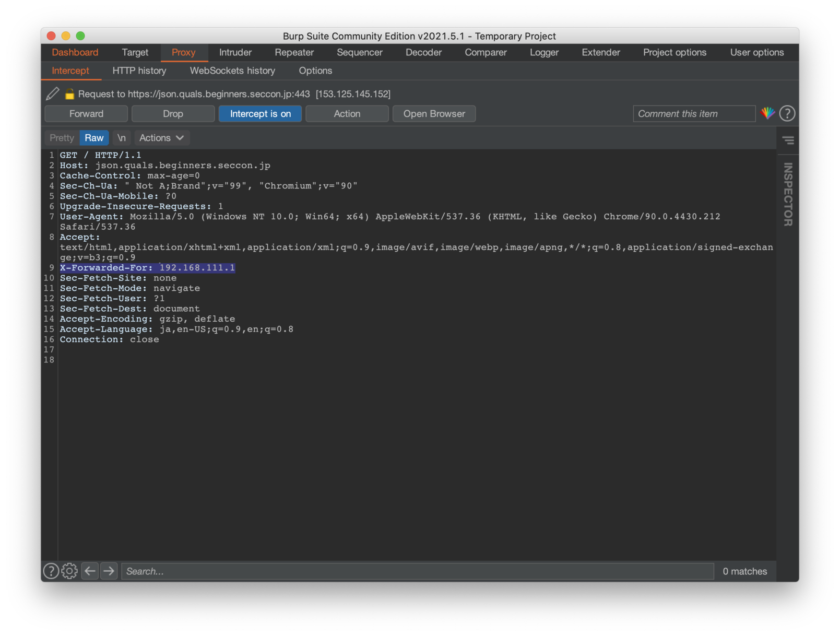Open the Decoder tab

tap(423, 52)
